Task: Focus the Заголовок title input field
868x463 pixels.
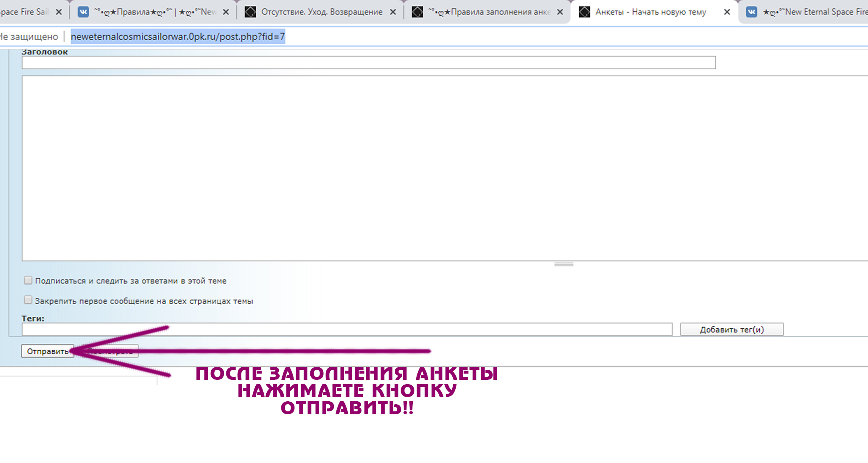Action: pyautogui.click(x=369, y=63)
